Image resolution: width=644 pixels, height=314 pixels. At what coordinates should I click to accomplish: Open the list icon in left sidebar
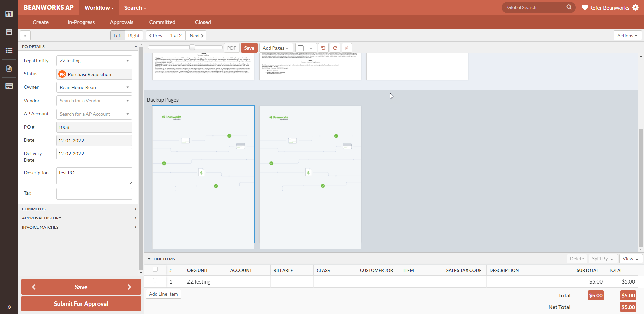9,50
